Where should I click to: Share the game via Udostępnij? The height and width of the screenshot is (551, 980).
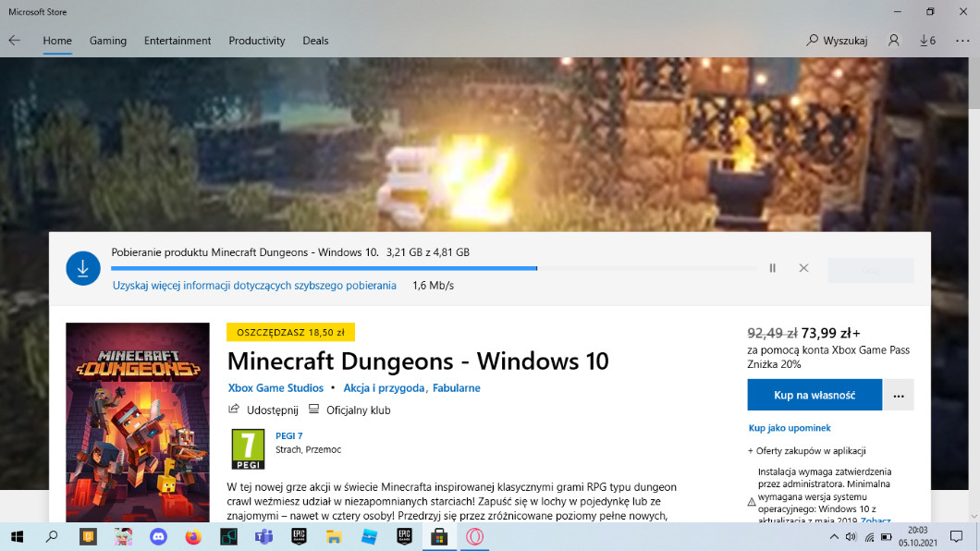click(x=263, y=410)
